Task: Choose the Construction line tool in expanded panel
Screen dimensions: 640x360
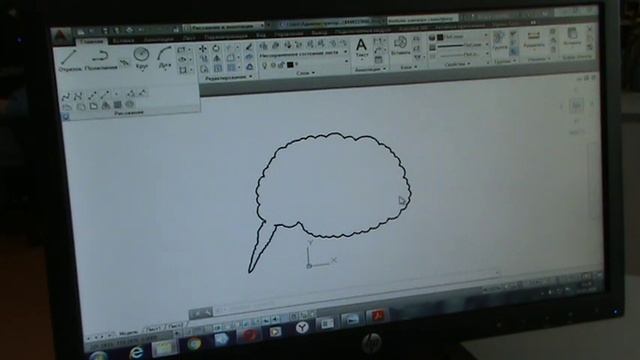Action: click(x=92, y=96)
